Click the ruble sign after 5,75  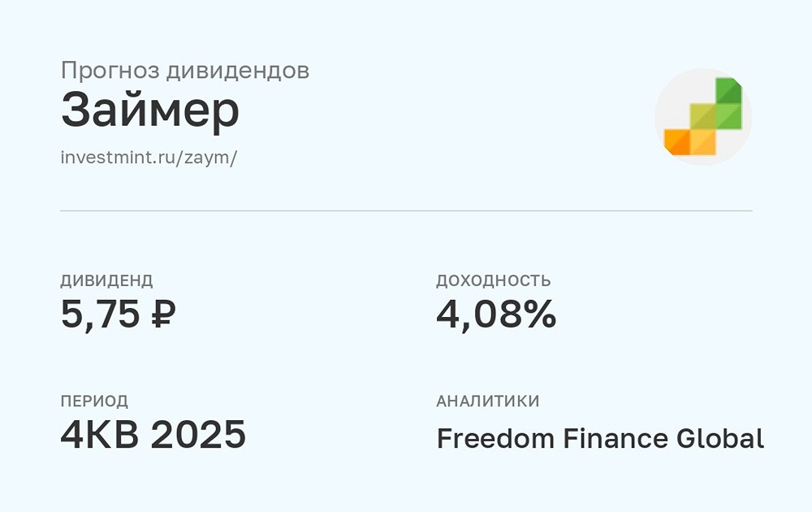[x=162, y=315]
